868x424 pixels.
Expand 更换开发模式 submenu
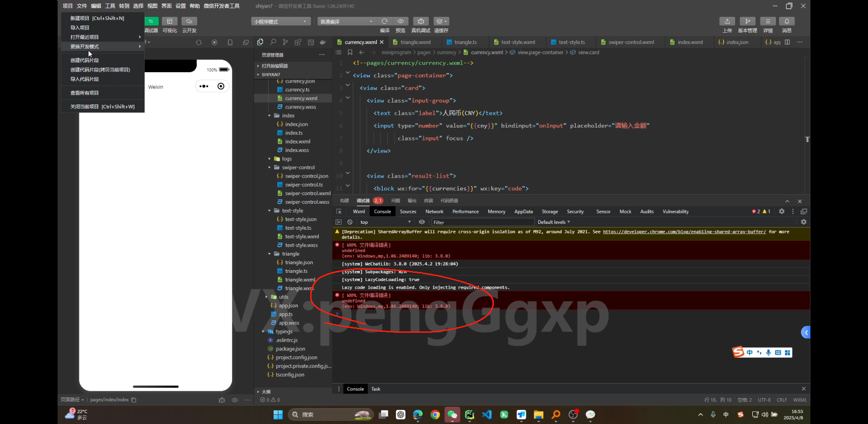[103, 47]
